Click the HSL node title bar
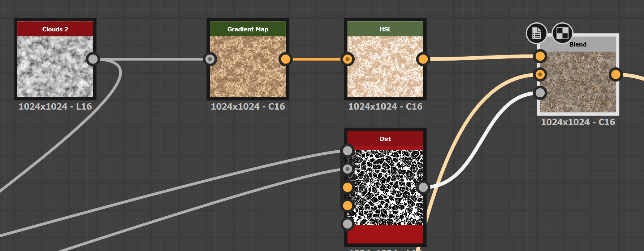644x251 pixels. click(x=385, y=29)
